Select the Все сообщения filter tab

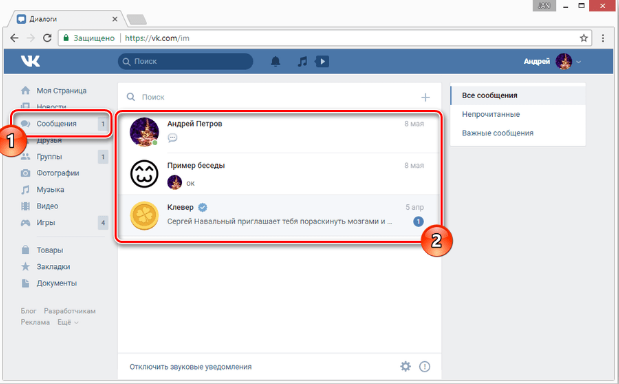pyautogui.click(x=518, y=95)
